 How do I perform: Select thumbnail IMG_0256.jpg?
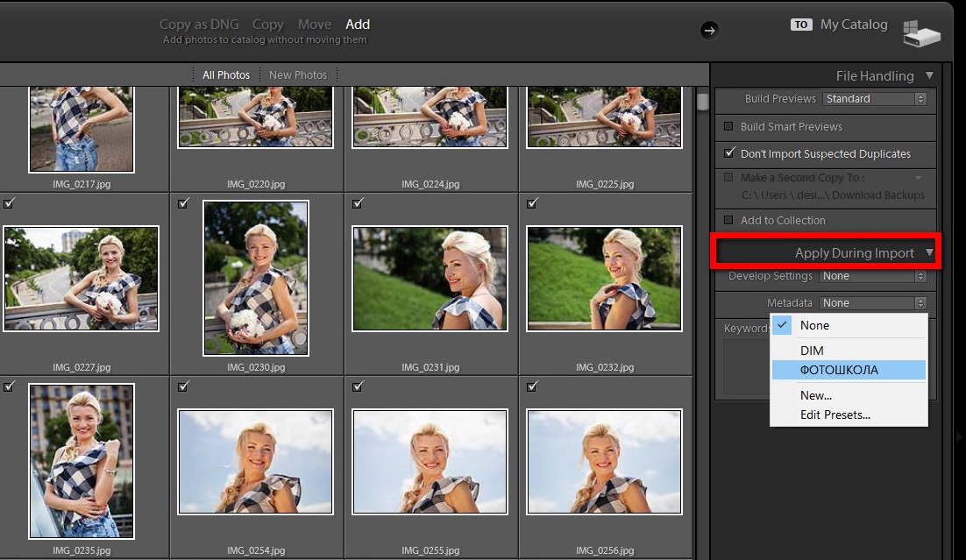[x=604, y=462]
